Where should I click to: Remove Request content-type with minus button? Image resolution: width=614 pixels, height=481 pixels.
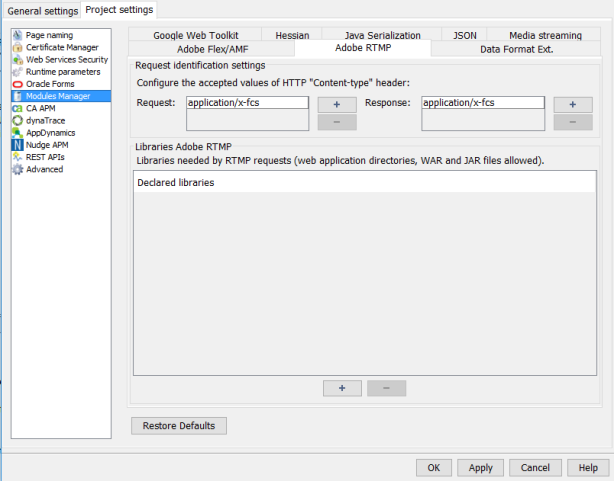click(x=337, y=122)
